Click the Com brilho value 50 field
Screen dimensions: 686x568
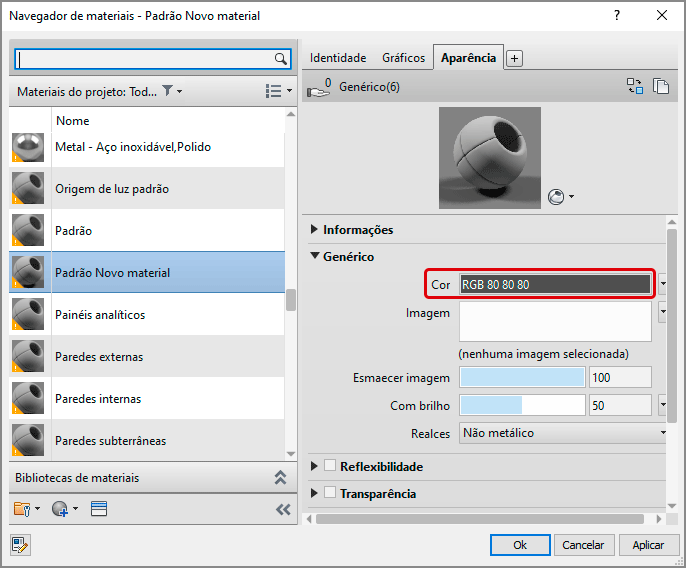620,405
